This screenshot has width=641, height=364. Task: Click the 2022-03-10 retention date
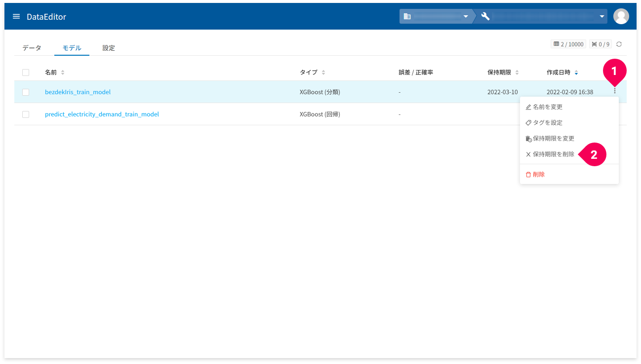tap(503, 92)
